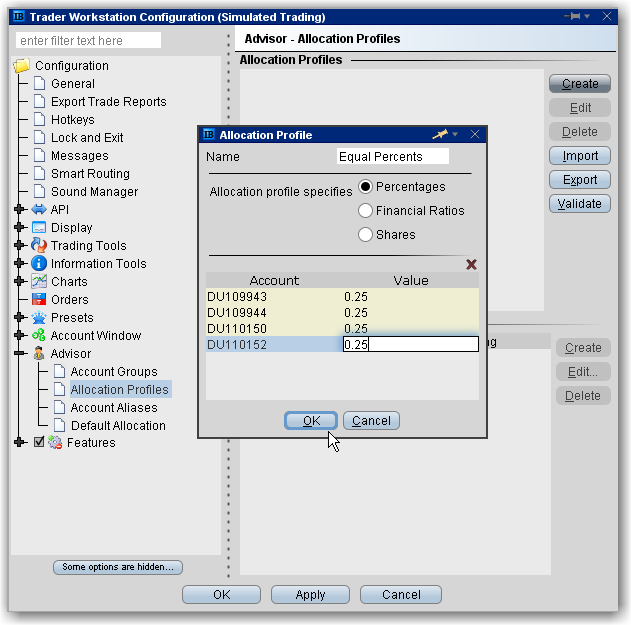This screenshot has height=625, width=631.
Task: Click the pin icon in Allocation Profile dialog
Action: (440, 135)
